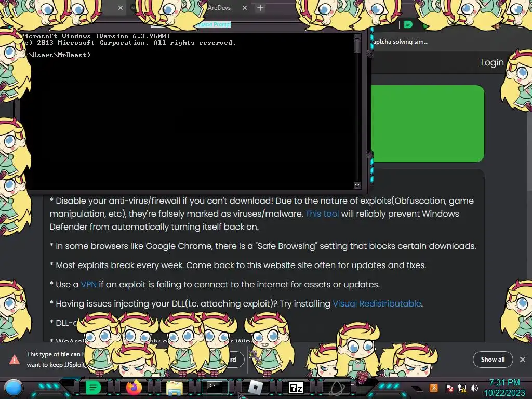The image size is (532, 399).
Task: Click the Java update tray icon
Action: (x=434, y=388)
